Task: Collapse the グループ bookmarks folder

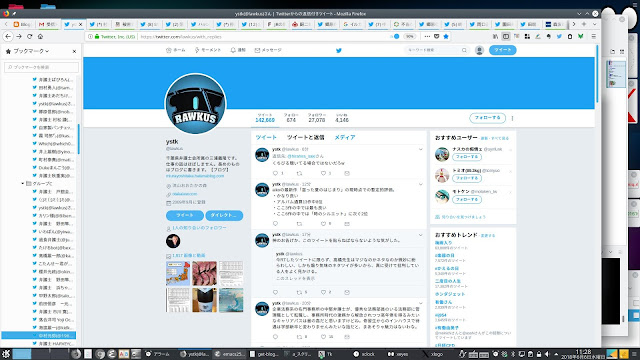Action: click(23, 183)
